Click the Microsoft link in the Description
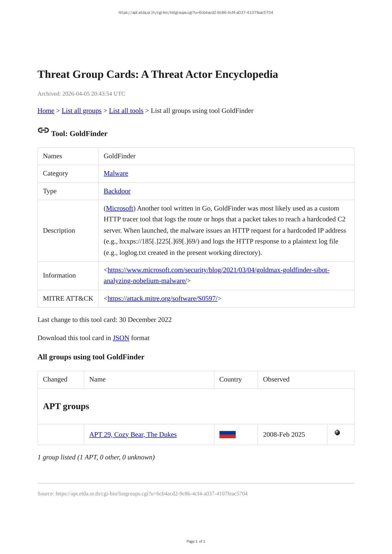Screen dimensions: 392x554 tap(119, 209)
